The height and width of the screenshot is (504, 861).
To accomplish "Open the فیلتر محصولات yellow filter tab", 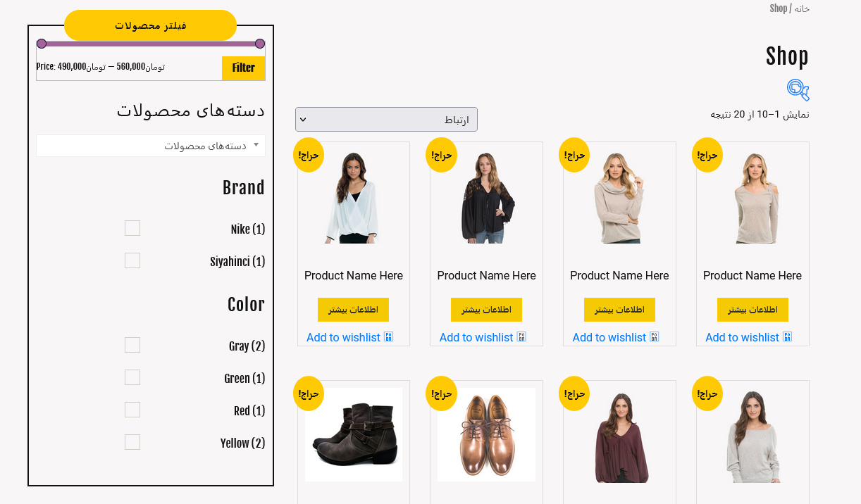I will click(x=150, y=25).
